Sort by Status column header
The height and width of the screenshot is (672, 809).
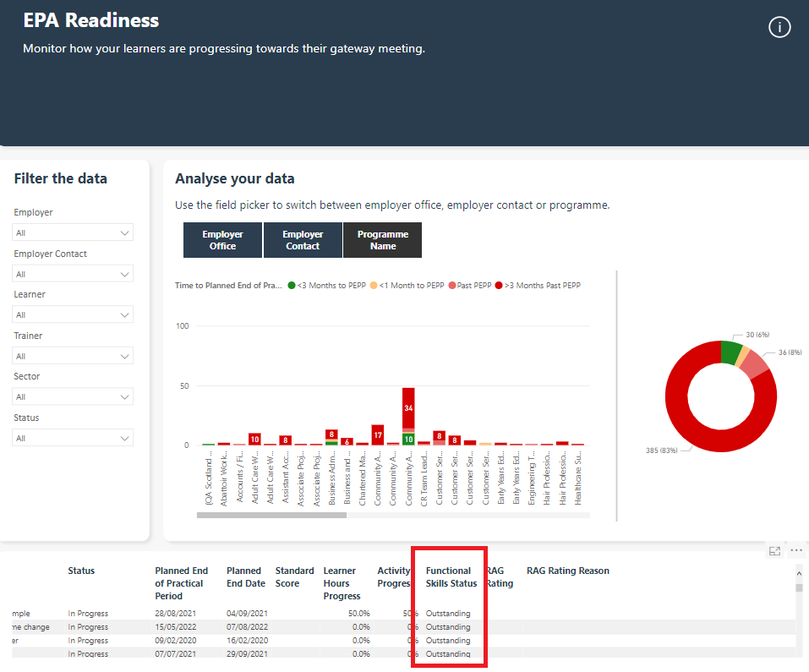tap(81, 571)
